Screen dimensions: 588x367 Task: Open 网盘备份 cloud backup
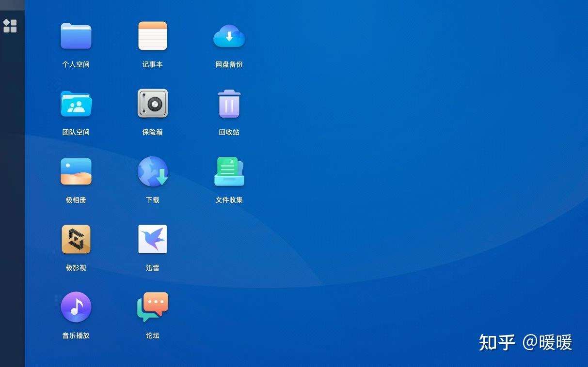(x=229, y=35)
